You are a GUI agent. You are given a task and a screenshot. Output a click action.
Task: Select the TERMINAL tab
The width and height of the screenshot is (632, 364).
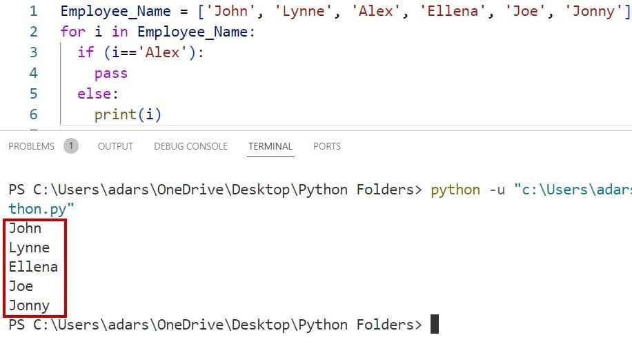click(270, 146)
